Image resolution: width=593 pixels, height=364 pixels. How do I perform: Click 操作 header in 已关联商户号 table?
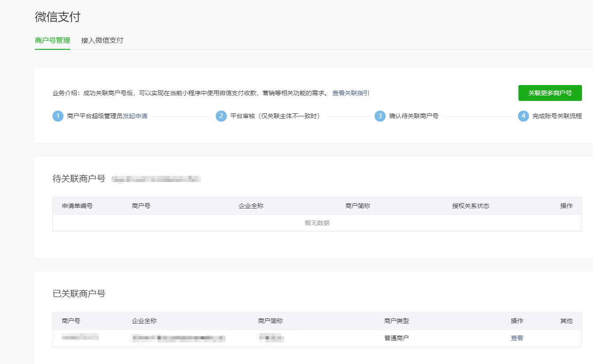point(517,321)
